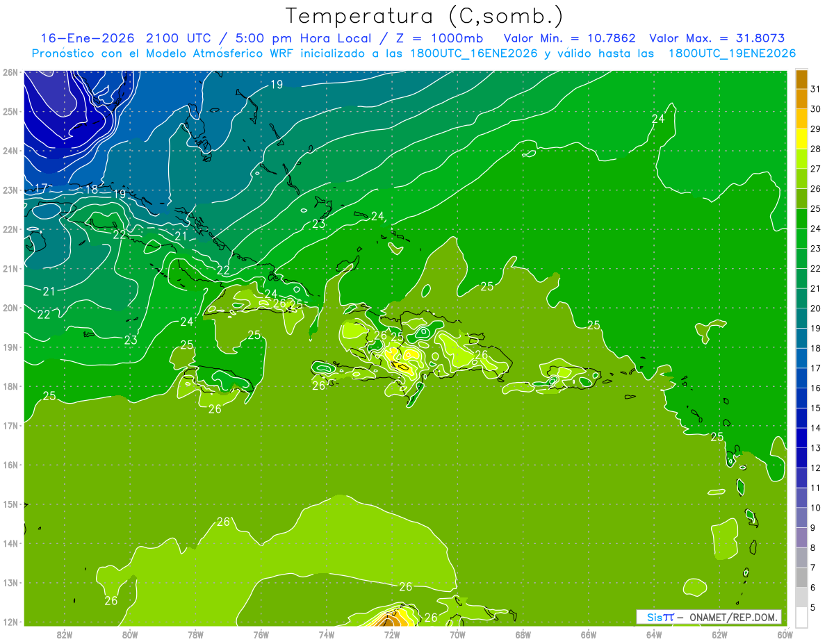Click "1800UTC_19ENE2026" valid-until time text

point(732,53)
